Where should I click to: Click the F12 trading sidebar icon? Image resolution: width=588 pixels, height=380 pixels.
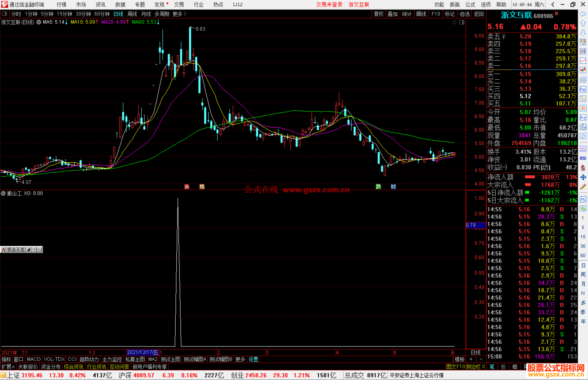(583, 118)
